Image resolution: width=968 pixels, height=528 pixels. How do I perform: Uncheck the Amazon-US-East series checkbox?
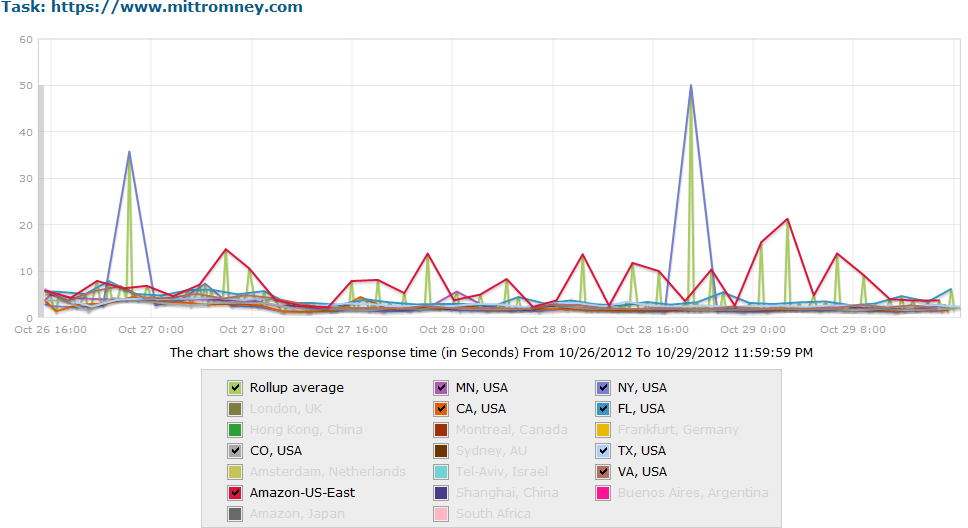pos(235,493)
